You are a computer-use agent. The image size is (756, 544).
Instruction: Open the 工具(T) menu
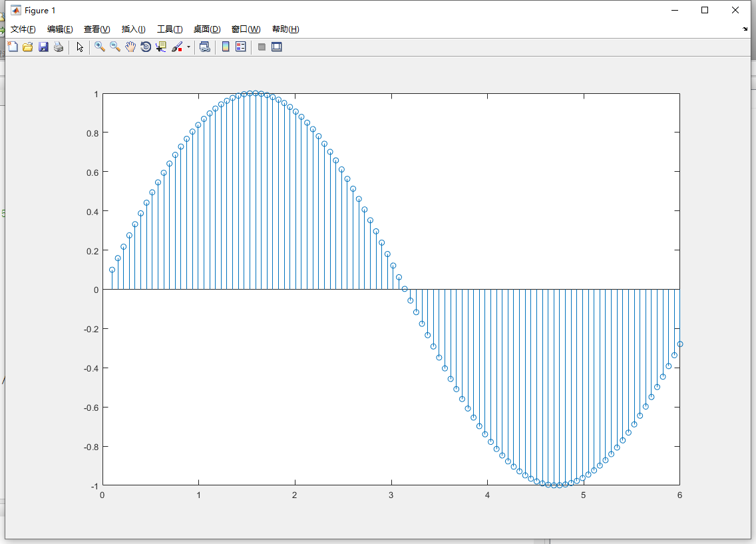[170, 29]
